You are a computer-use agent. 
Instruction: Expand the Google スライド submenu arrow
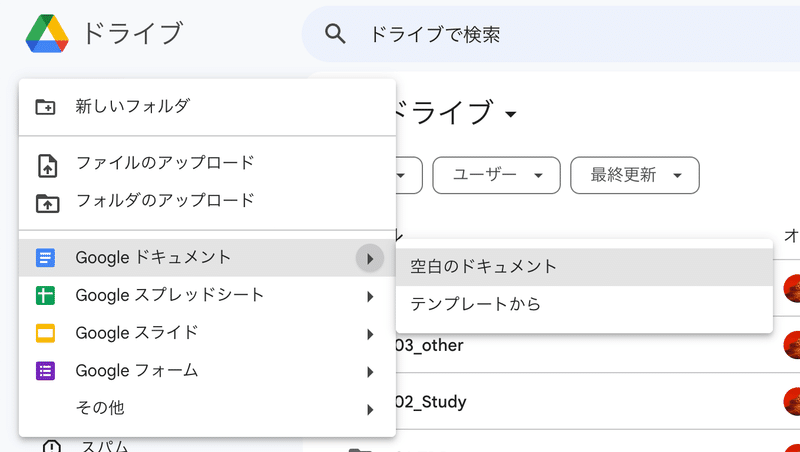click(370, 334)
